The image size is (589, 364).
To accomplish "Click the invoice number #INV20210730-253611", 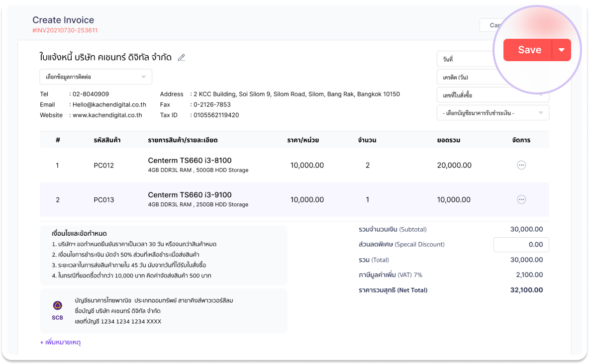I will tap(65, 30).
